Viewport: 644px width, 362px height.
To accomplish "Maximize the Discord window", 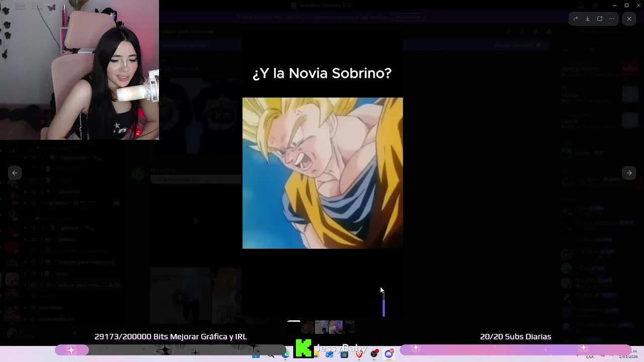I will coord(626,6).
